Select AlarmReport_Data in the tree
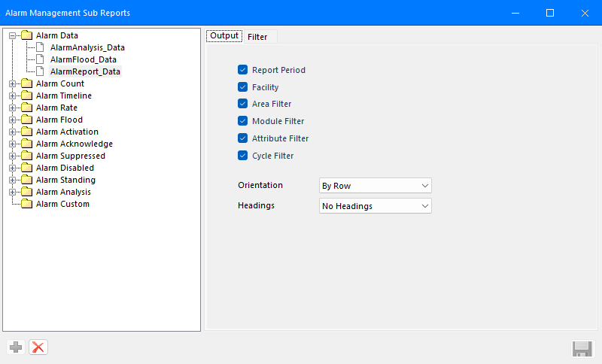The width and height of the screenshot is (602, 364). click(x=85, y=71)
